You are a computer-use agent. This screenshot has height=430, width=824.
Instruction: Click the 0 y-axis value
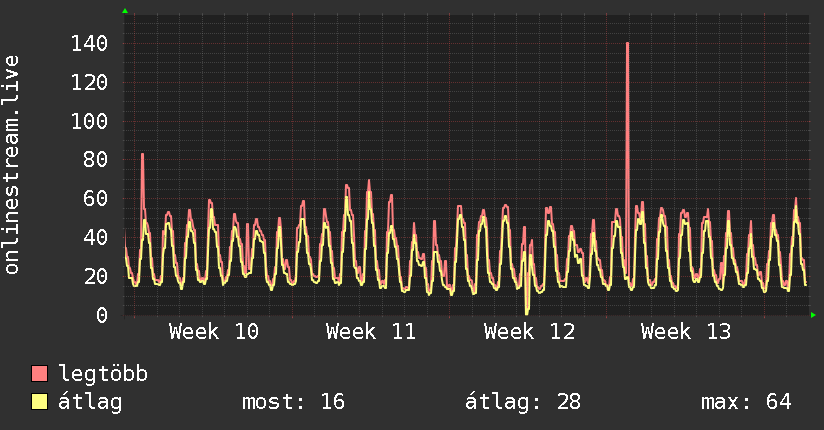(102, 315)
